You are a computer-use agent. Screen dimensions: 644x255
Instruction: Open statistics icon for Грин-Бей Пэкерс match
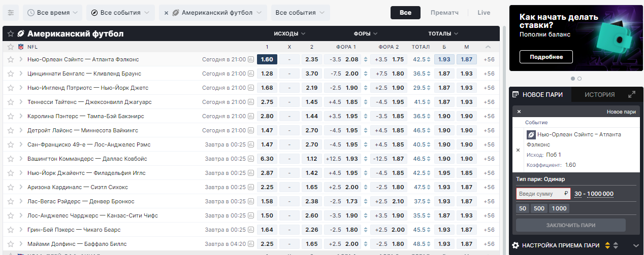251,230
